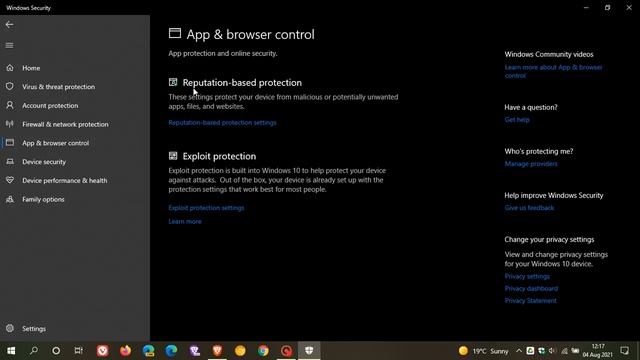This screenshot has height=360, width=640.
Task: Show hidden system tray icons
Action: coord(519,351)
